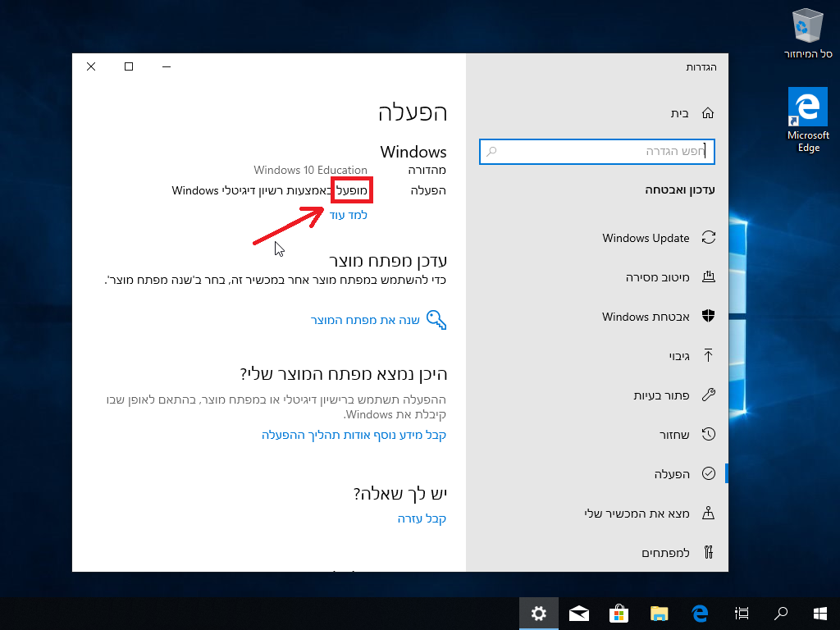
Task: Click the יש לך שאלה heading
Action: pyautogui.click(x=400, y=493)
